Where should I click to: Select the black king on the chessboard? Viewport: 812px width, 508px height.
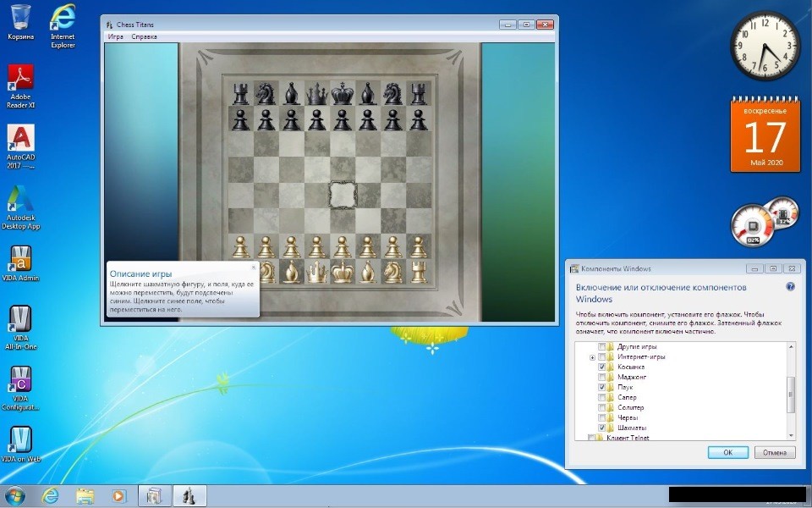click(x=343, y=93)
